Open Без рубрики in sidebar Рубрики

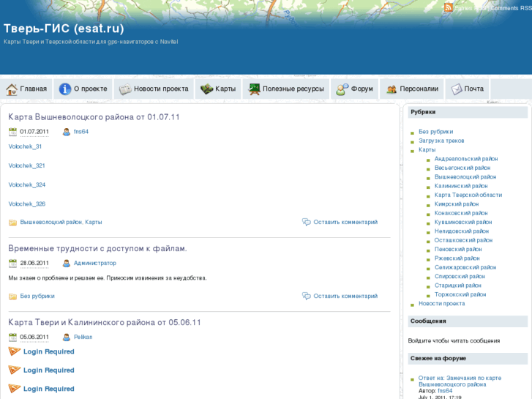pyautogui.click(x=435, y=132)
